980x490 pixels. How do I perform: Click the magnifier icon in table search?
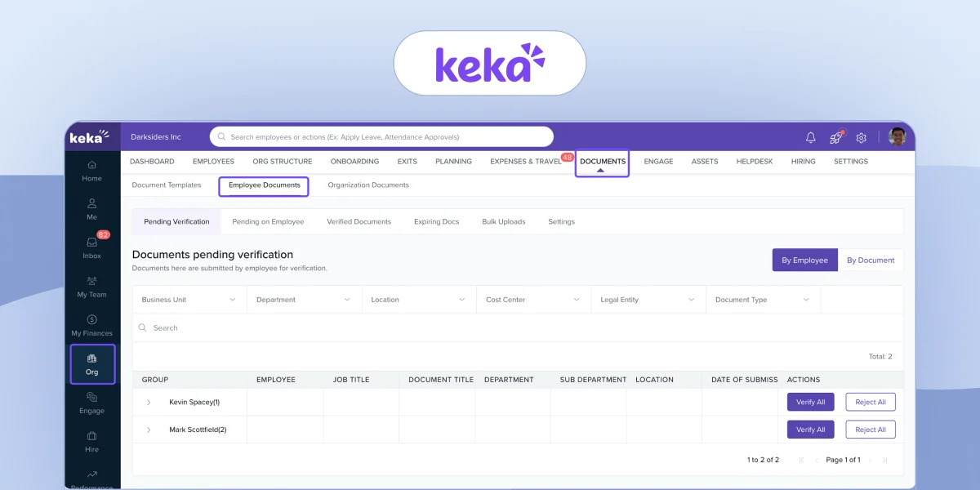[143, 327]
